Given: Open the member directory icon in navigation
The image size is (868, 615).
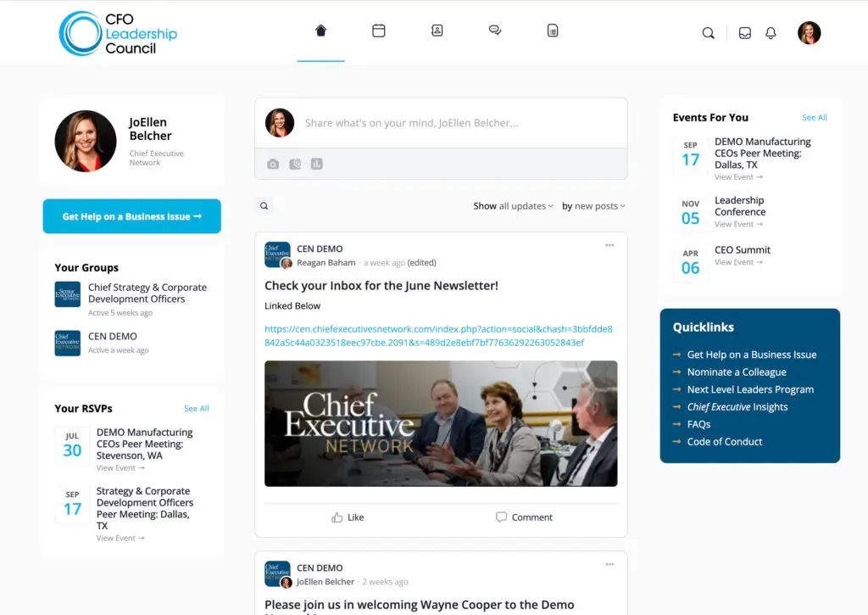Looking at the screenshot, I should 437,31.
